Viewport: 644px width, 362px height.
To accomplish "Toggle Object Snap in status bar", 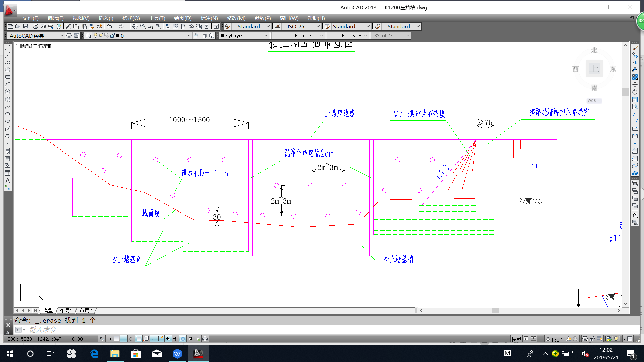I will (139, 339).
